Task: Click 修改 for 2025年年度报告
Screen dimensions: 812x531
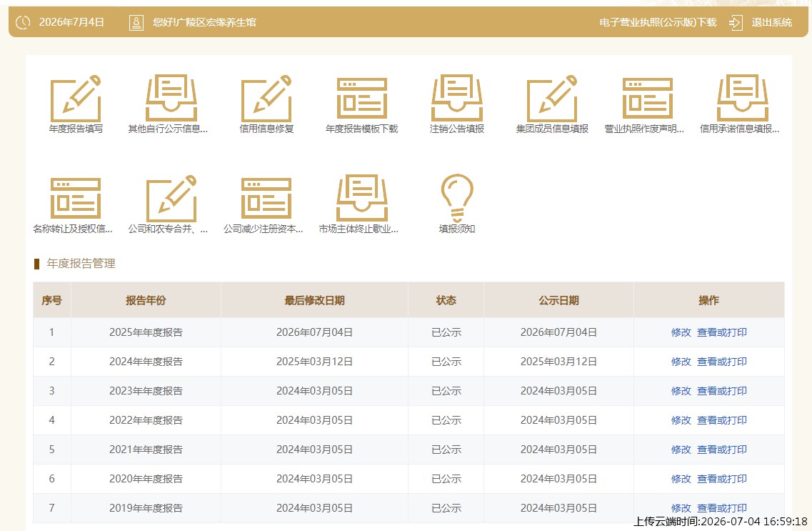Action: coord(681,332)
